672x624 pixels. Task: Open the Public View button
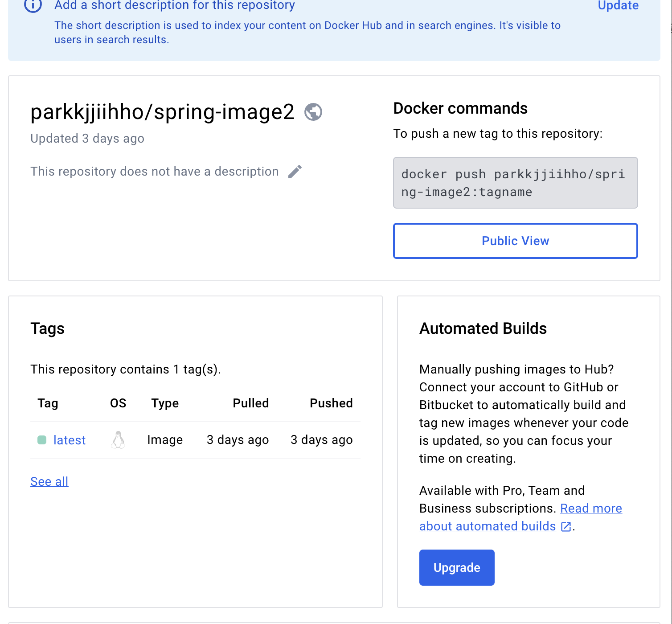[x=515, y=241]
